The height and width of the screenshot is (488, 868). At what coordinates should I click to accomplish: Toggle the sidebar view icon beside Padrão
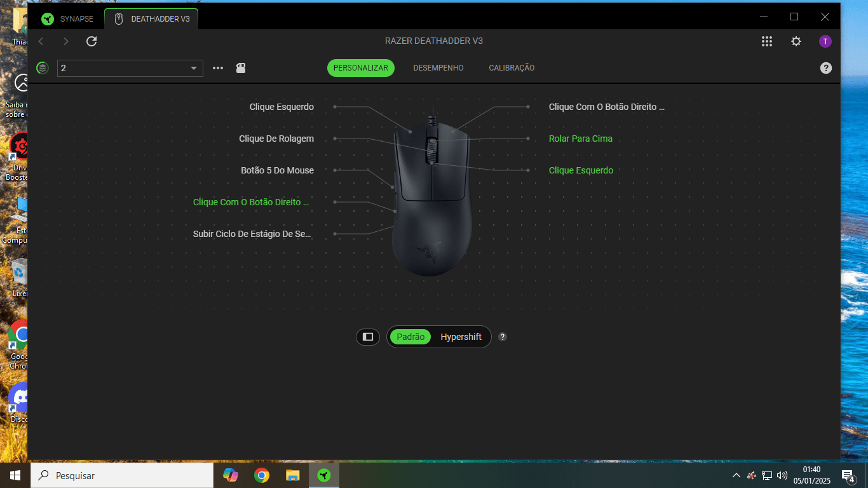click(x=368, y=337)
